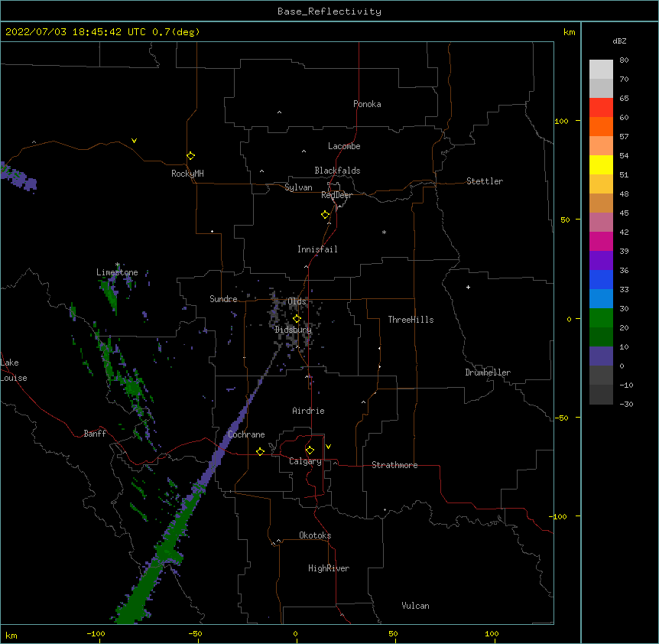Click the yellow V marker northwest of RockyMH
Screen dimensions: 659x644
134,141
